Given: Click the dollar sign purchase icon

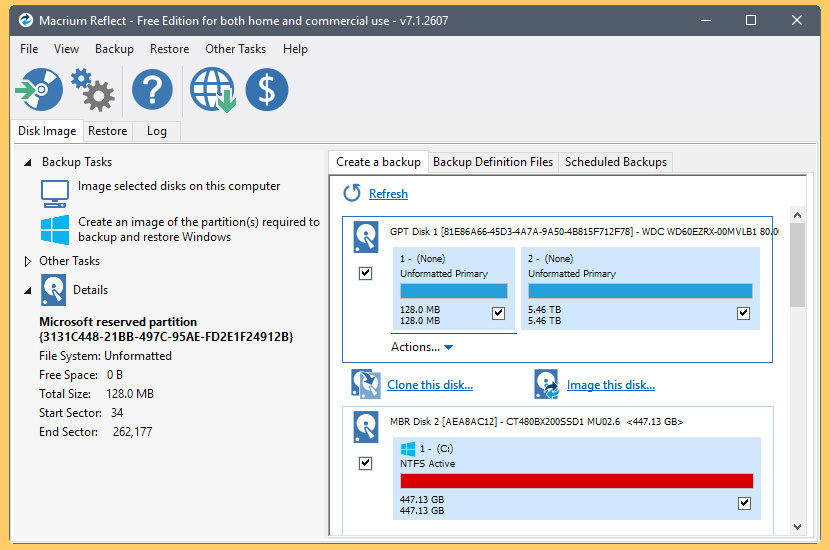Looking at the screenshot, I should tap(267, 89).
